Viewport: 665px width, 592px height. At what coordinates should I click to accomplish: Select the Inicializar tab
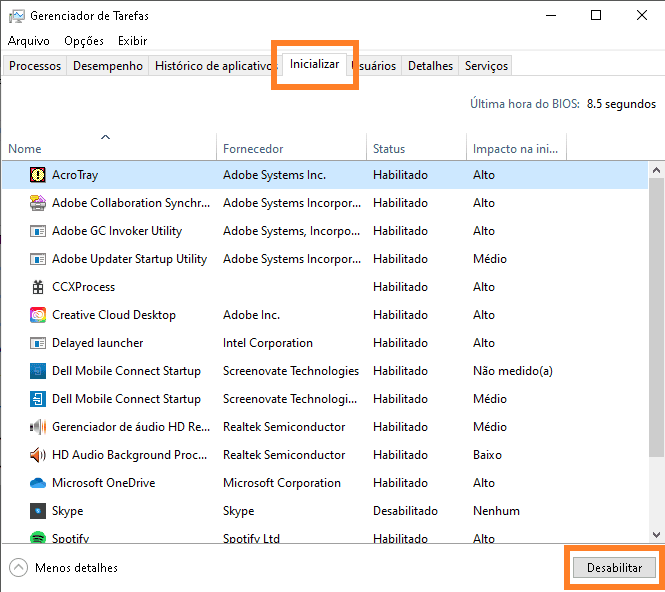tap(315, 64)
